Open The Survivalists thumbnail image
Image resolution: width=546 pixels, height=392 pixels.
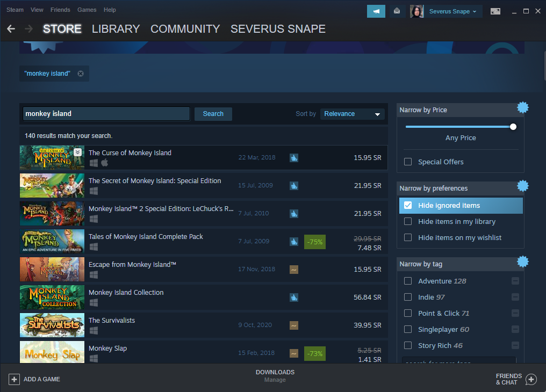(x=52, y=325)
